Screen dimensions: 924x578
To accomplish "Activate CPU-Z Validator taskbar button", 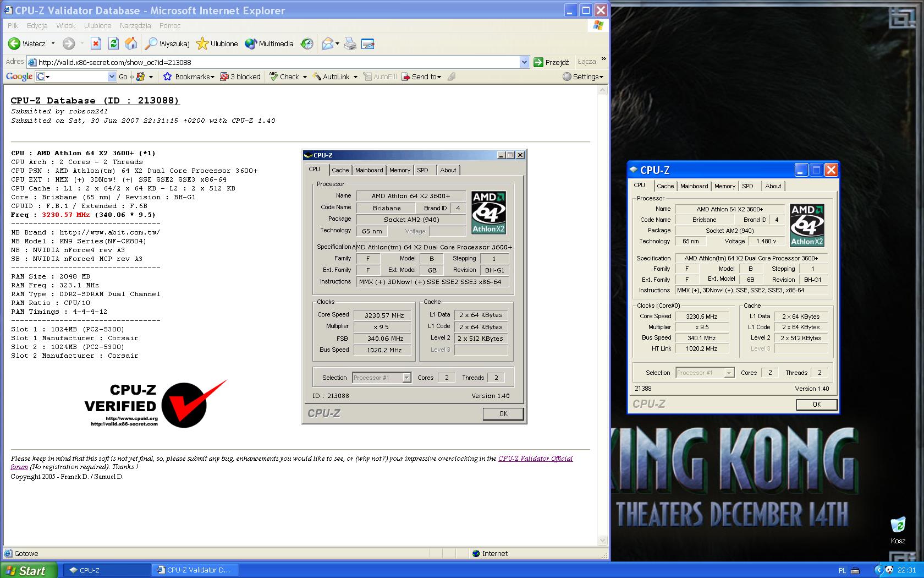I will click(x=195, y=570).
